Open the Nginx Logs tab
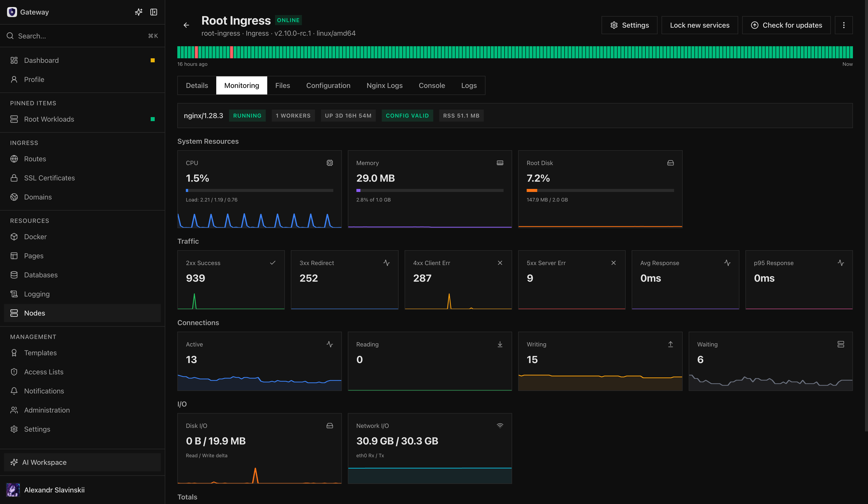This screenshot has height=504, width=868. [x=385, y=85]
